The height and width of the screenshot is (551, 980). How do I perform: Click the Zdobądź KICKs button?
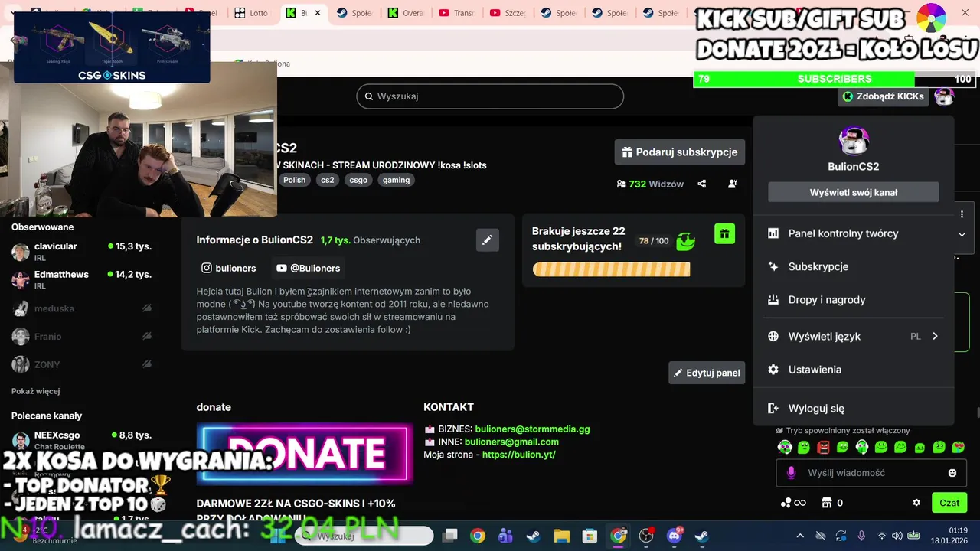coord(883,96)
